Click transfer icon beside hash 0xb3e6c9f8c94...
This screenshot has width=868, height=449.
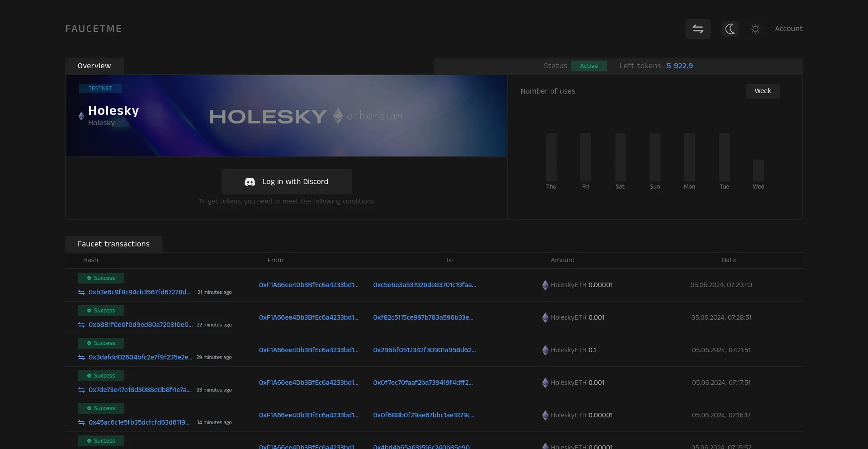click(81, 293)
